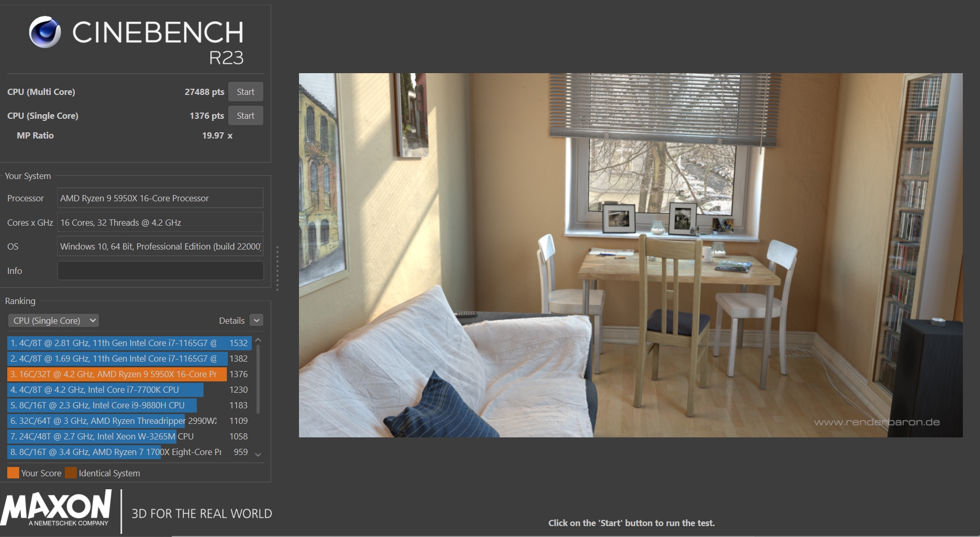The height and width of the screenshot is (537, 980).
Task: Select ranking row 3 AMD Ryzen 9 5950X
Action: tap(129, 374)
